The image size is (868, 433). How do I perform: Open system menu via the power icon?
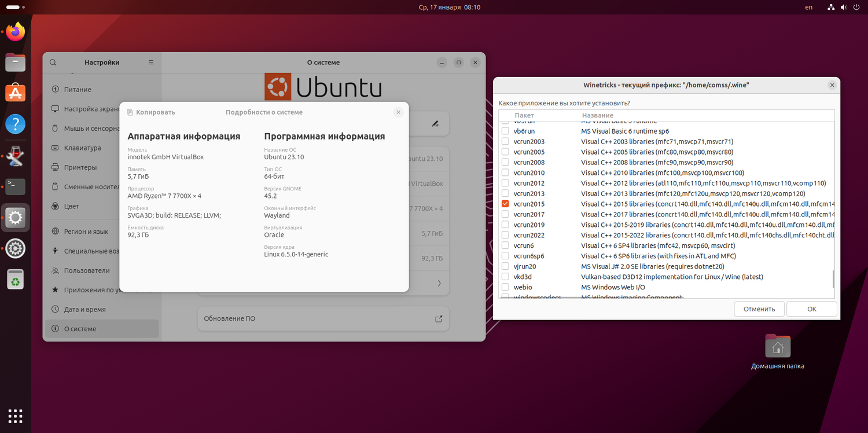tap(858, 8)
